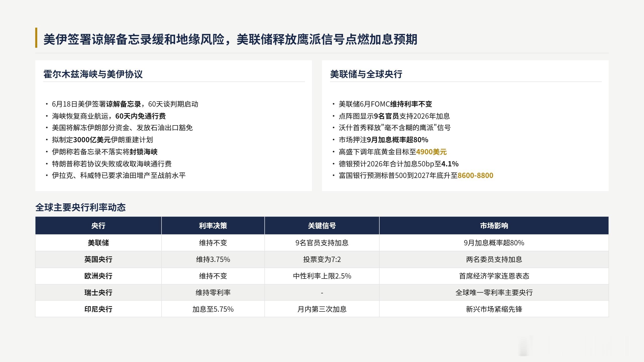The width and height of the screenshot is (644, 362).
Task: Click the heading 美联储与全球央行
Action: click(366, 74)
